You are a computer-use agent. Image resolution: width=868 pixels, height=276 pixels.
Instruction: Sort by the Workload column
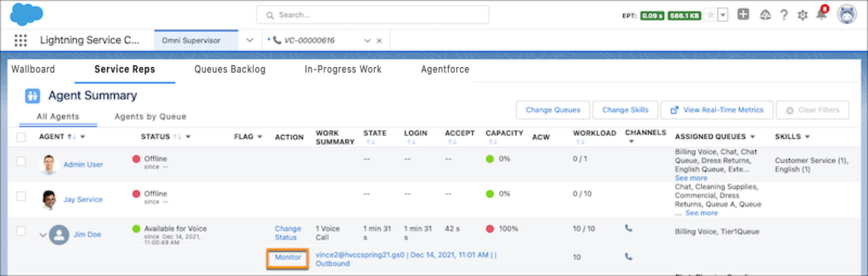580,142
